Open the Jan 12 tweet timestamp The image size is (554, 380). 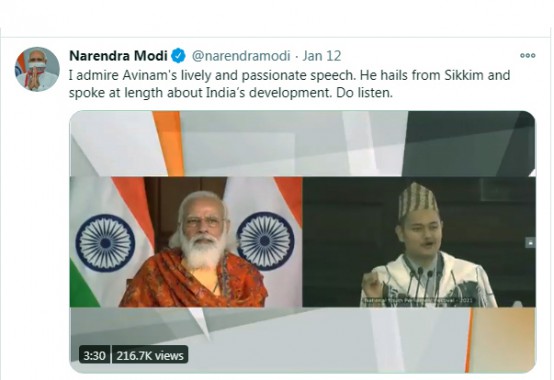[x=322, y=56]
